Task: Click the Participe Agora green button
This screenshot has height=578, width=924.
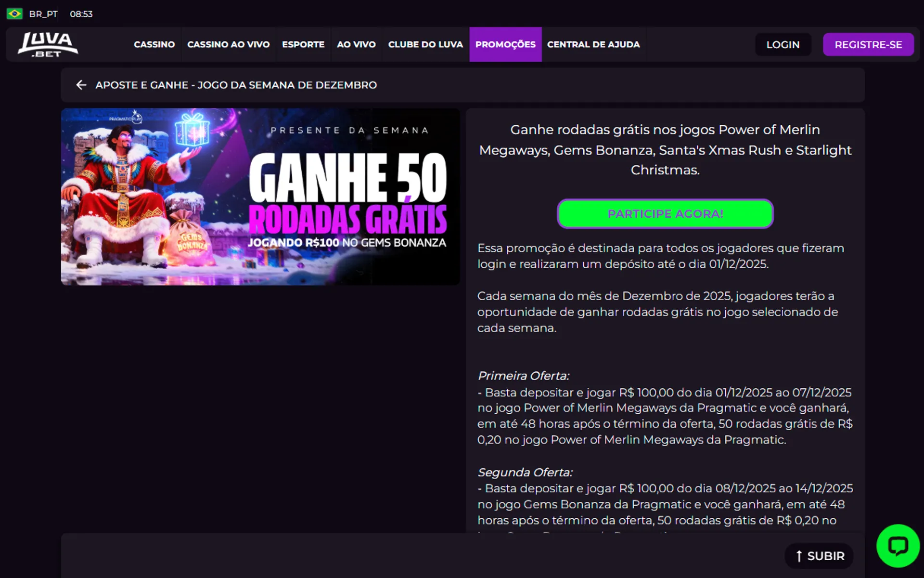Action: coord(665,214)
